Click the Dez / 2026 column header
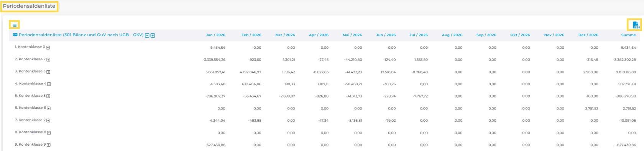The width and height of the screenshot is (644, 151). [x=588, y=35]
